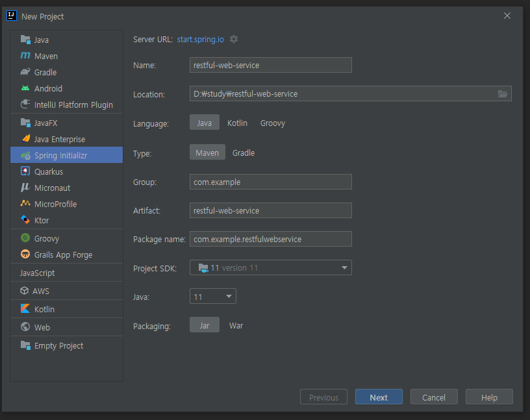Select Jar packaging

click(x=205, y=325)
